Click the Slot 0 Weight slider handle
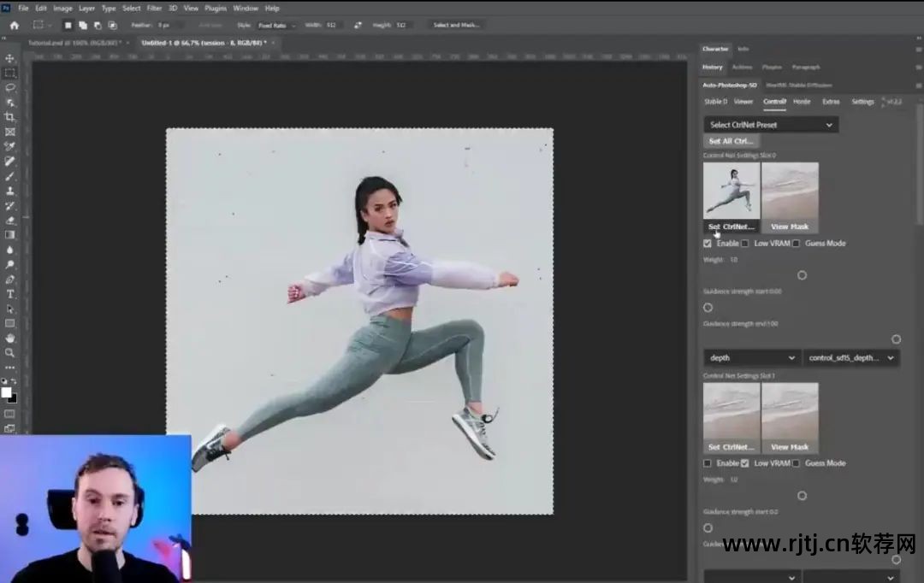The width and height of the screenshot is (924, 583). (x=802, y=275)
